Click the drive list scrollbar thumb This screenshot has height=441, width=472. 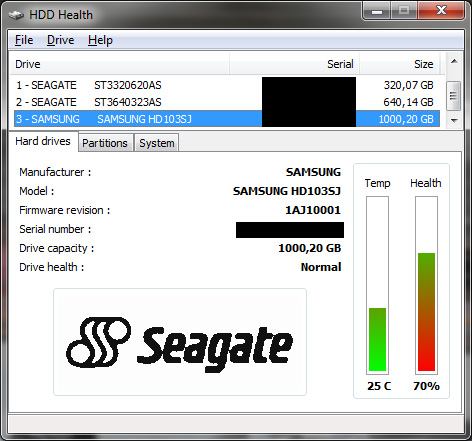point(453,96)
